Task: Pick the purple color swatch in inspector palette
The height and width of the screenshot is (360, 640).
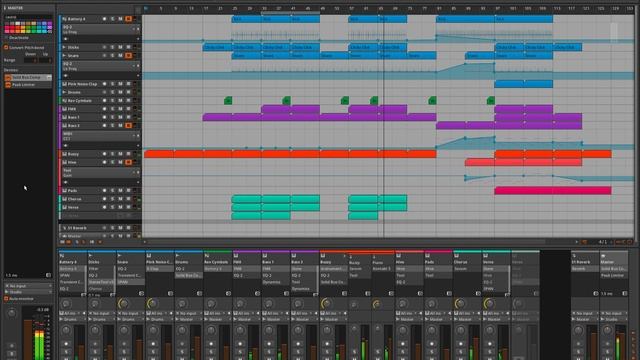Action: (x=49, y=24)
